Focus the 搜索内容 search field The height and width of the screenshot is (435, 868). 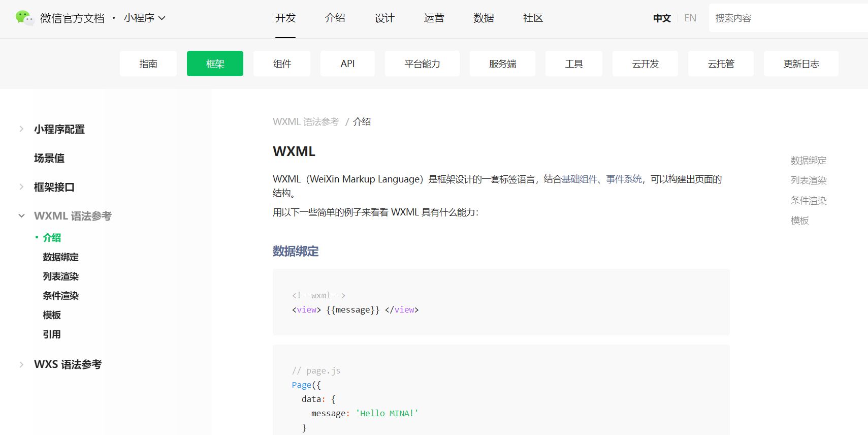[x=788, y=18]
